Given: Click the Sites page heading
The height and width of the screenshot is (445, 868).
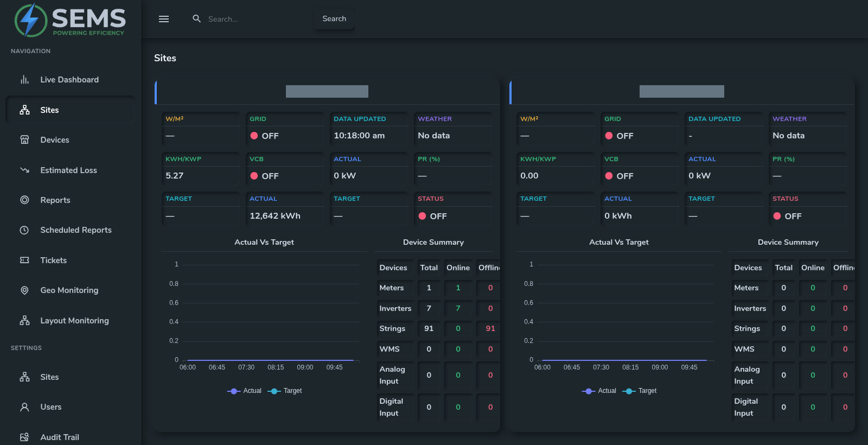Looking at the screenshot, I should (x=165, y=58).
